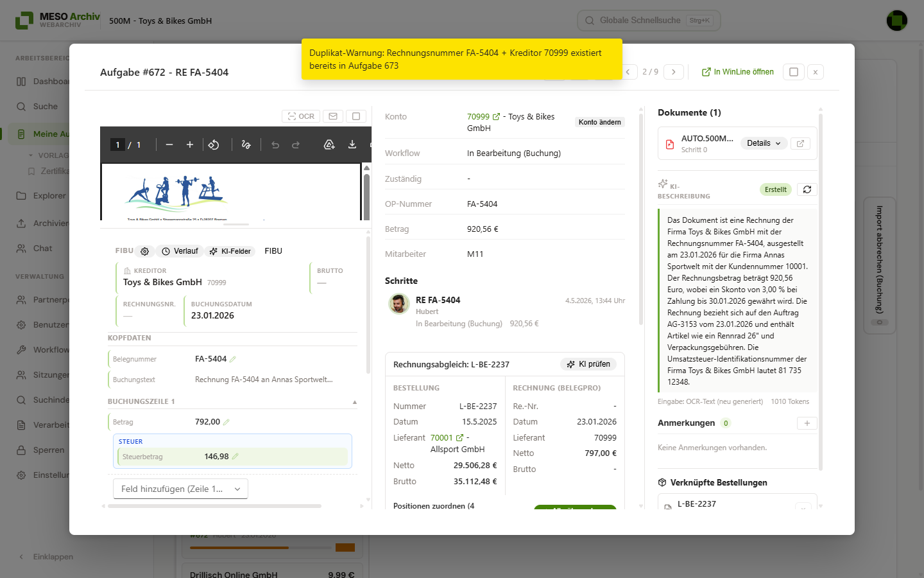Open Verlauf history tab

180,251
